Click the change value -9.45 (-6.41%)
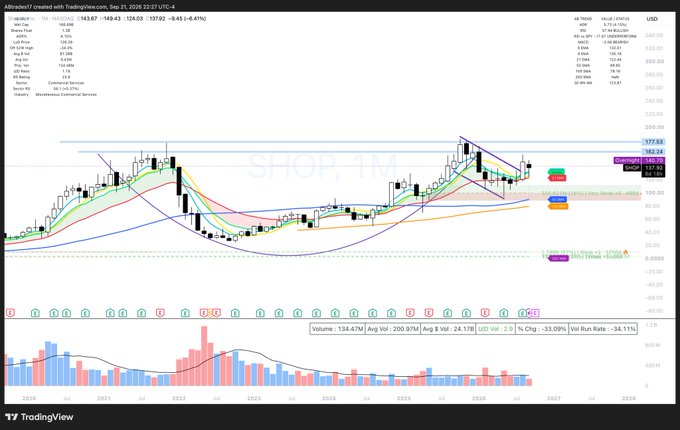Viewport: 680px width, 430px height. [187, 19]
